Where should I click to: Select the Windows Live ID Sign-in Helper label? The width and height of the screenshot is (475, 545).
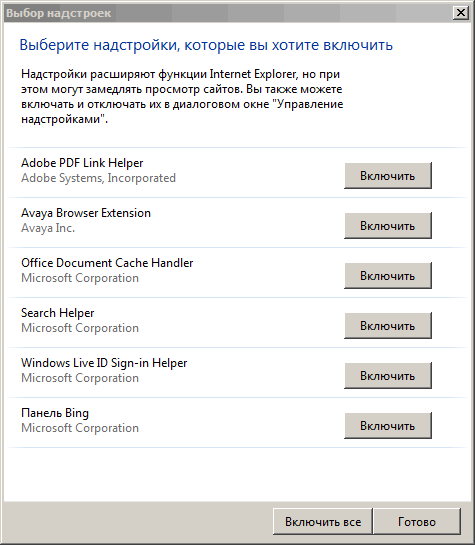pyautogui.click(x=104, y=363)
